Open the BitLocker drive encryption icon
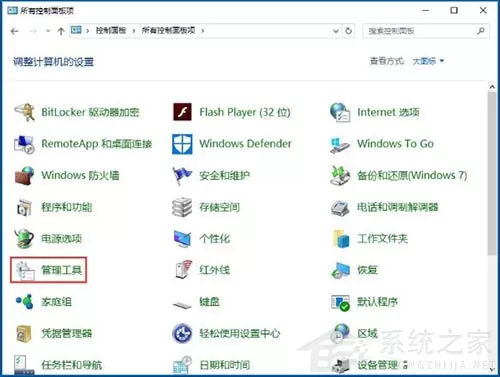This screenshot has height=377, width=500. pyautogui.click(x=24, y=112)
